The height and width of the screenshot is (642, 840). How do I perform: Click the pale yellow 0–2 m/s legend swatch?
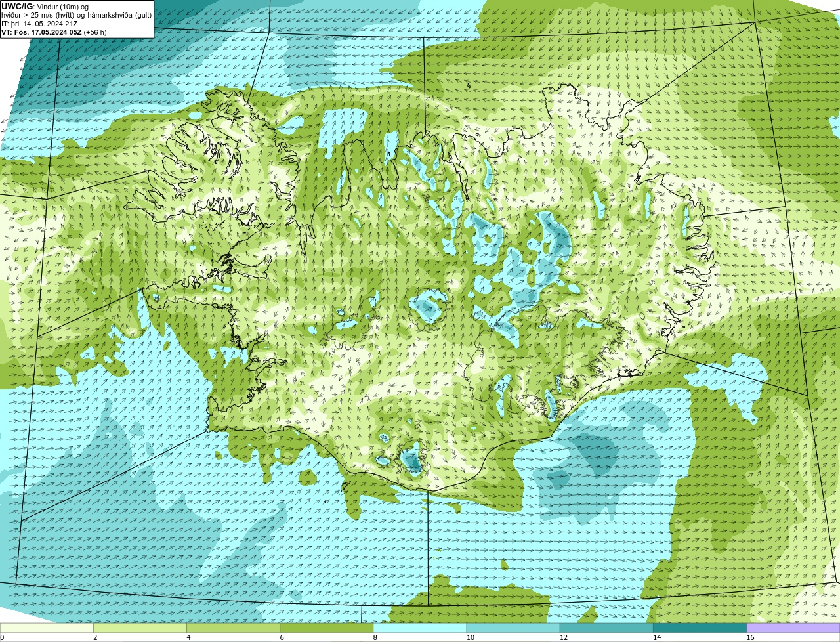(47, 628)
